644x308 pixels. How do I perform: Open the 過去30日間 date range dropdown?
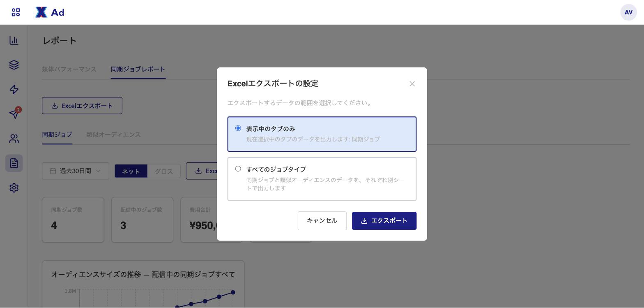pos(76,171)
